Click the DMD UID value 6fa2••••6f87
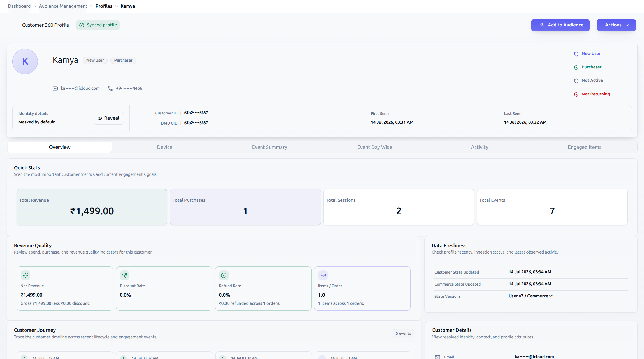Screen dimensions: 644x359 196,123
